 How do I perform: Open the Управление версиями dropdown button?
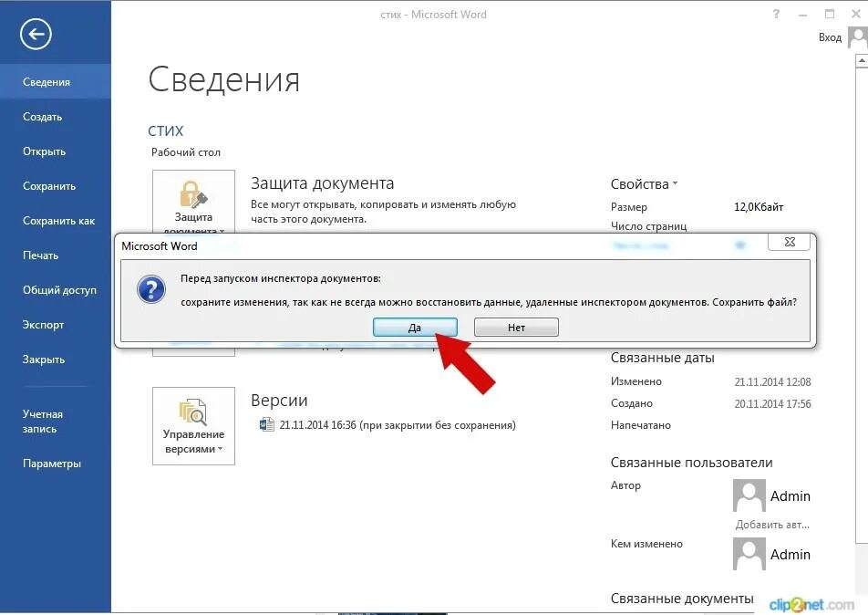pyautogui.click(x=193, y=426)
